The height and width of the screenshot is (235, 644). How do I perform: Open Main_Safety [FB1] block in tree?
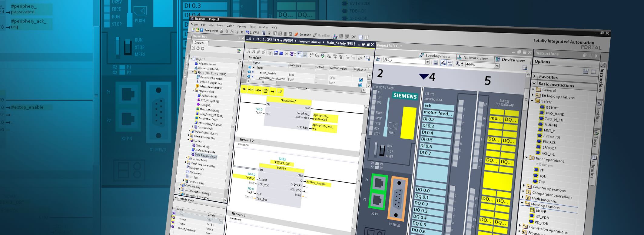click(209, 110)
